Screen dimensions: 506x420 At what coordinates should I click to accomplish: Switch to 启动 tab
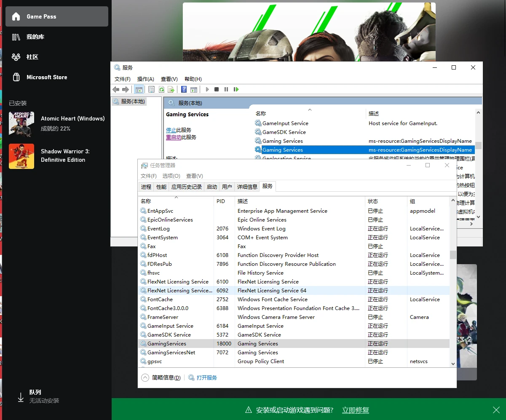pos(212,187)
